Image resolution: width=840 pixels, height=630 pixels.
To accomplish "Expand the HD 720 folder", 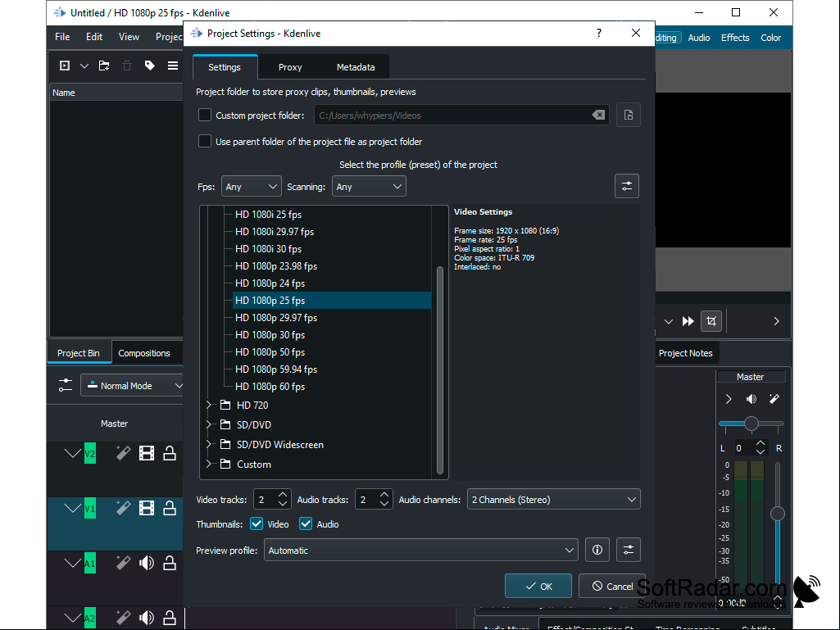I will (209, 405).
